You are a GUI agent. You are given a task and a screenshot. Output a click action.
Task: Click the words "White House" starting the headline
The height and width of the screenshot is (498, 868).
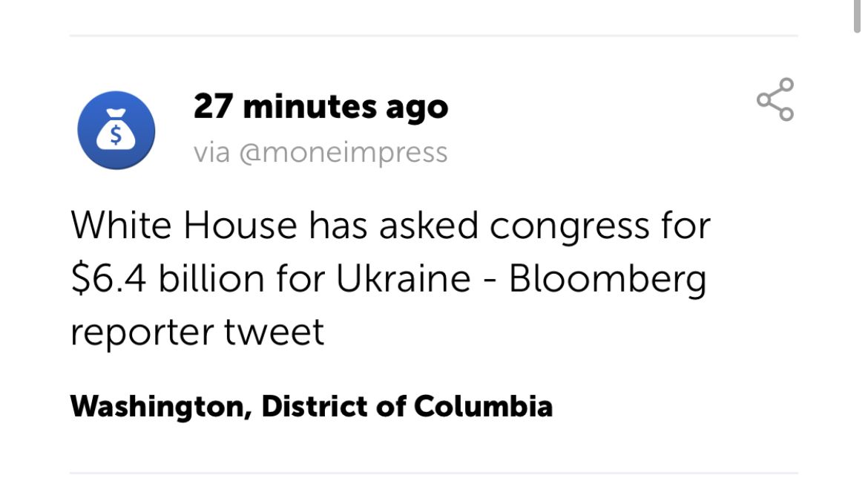pos(184,226)
